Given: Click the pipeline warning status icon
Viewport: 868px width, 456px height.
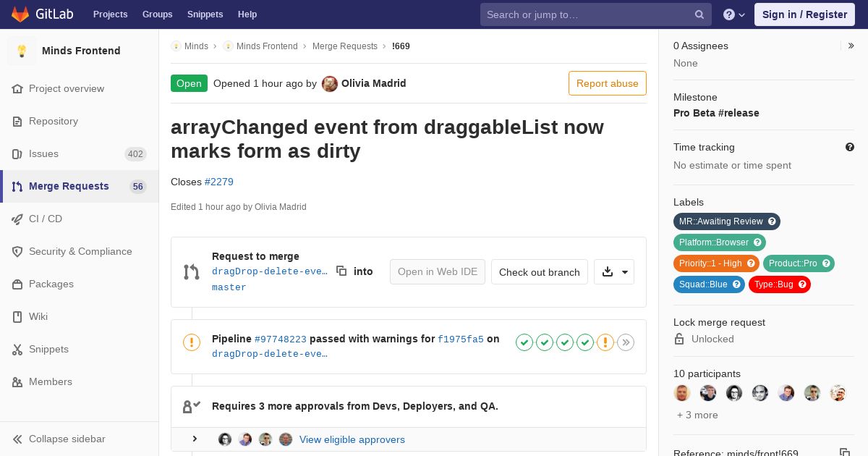Looking at the screenshot, I should [x=192, y=342].
